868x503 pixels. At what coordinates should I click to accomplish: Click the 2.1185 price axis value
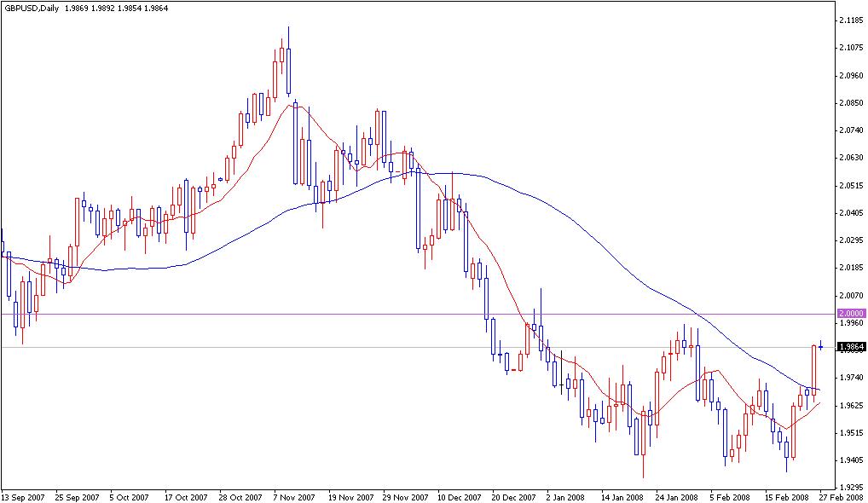click(x=852, y=20)
